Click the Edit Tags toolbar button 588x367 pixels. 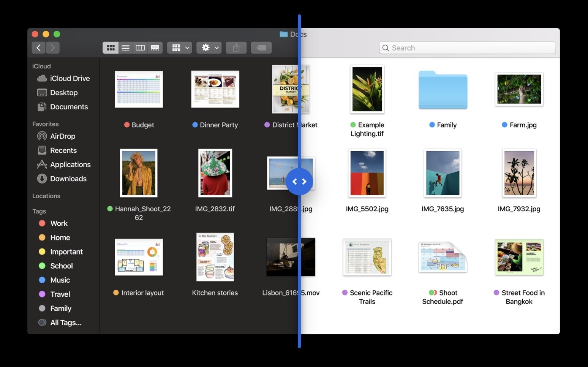point(261,47)
